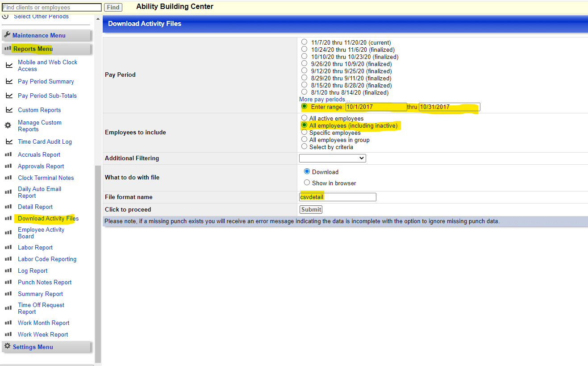Click the bar icon beside Labor Code Reporting

pyautogui.click(x=8, y=259)
